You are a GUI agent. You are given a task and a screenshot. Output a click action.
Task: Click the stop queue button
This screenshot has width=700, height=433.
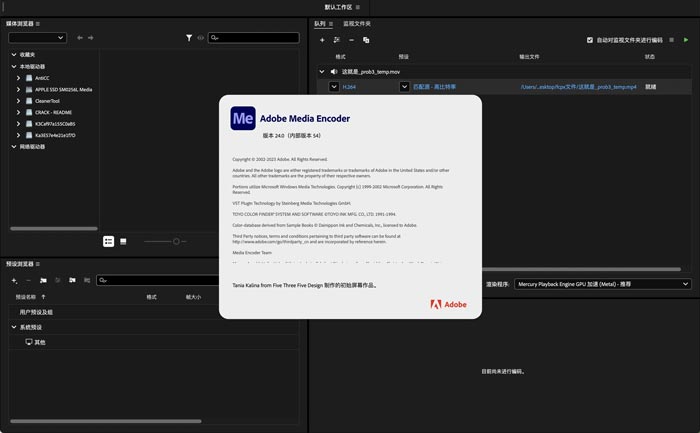[x=671, y=40]
